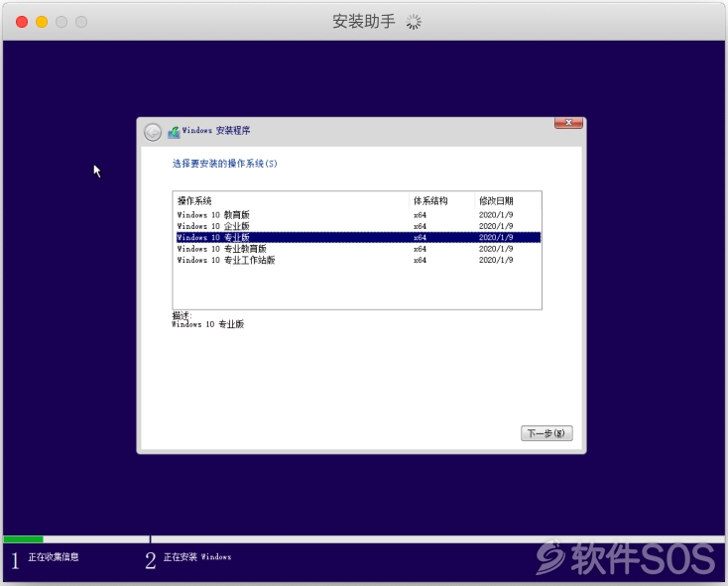Click x64 cell in 教育版 row
The width and height of the screenshot is (728, 586).
pyautogui.click(x=420, y=215)
